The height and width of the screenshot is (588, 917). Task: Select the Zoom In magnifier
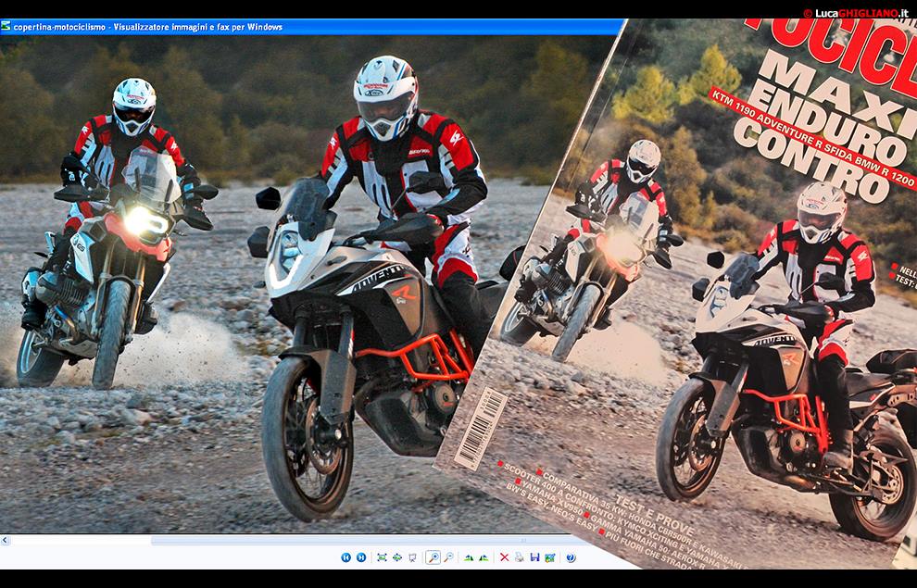(433, 557)
